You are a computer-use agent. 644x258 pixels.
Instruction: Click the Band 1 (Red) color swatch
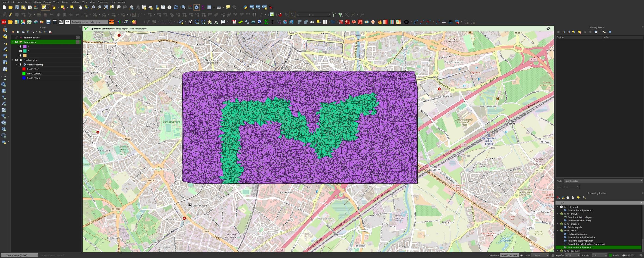coord(24,69)
